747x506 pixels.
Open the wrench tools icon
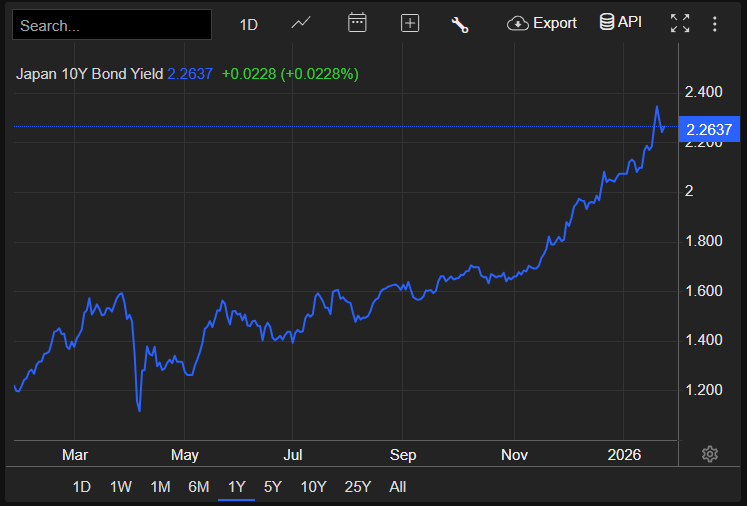coord(460,25)
